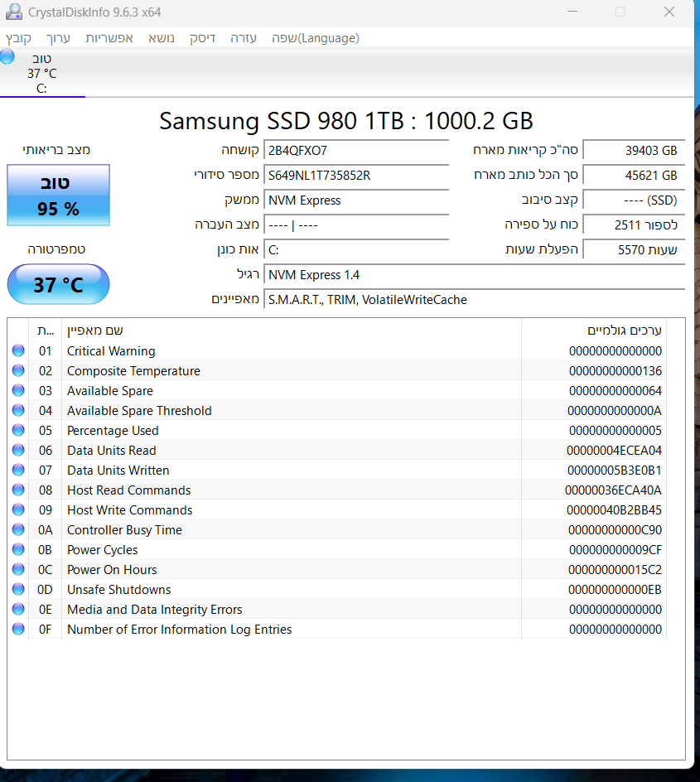Click the transfer mode field ---- | ----
The image size is (700, 782).
coord(356,225)
